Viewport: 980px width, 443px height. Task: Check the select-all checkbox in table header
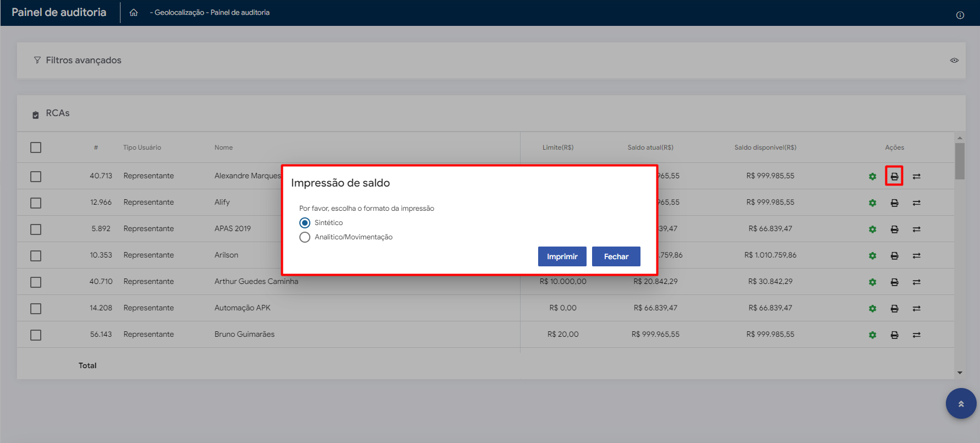pos(36,147)
